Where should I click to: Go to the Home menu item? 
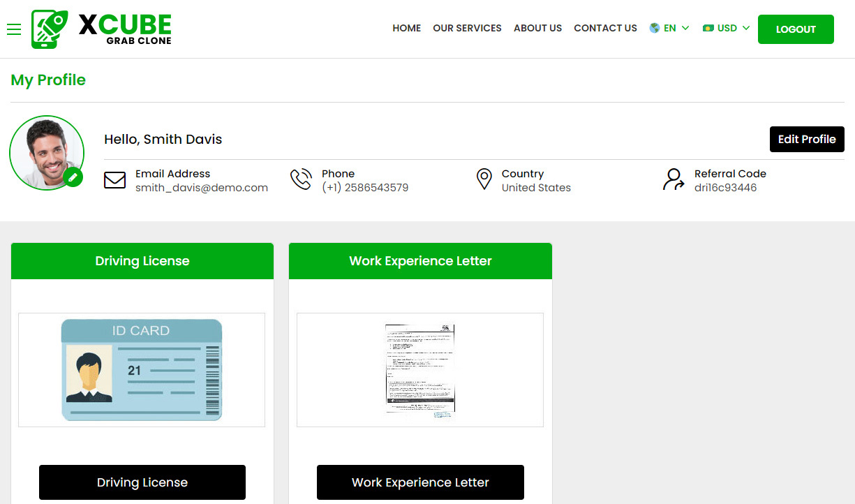click(x=406, y=28)
